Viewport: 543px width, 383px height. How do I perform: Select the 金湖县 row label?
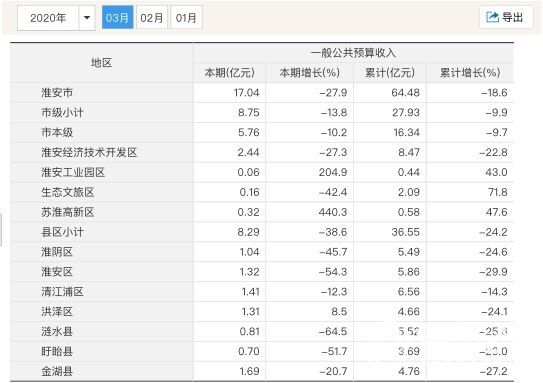coord(57,371)
